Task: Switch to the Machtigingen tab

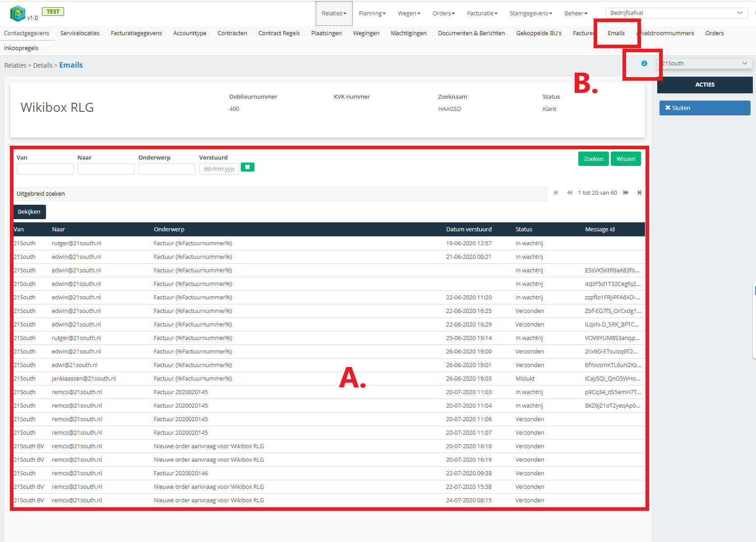Action: pyautogui.click(x=409, y=33)
